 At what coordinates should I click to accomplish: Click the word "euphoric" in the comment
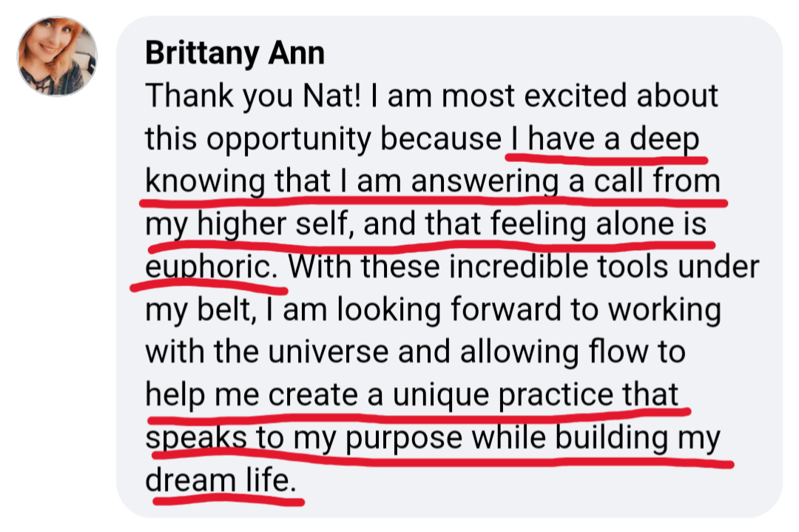point(208,266)
